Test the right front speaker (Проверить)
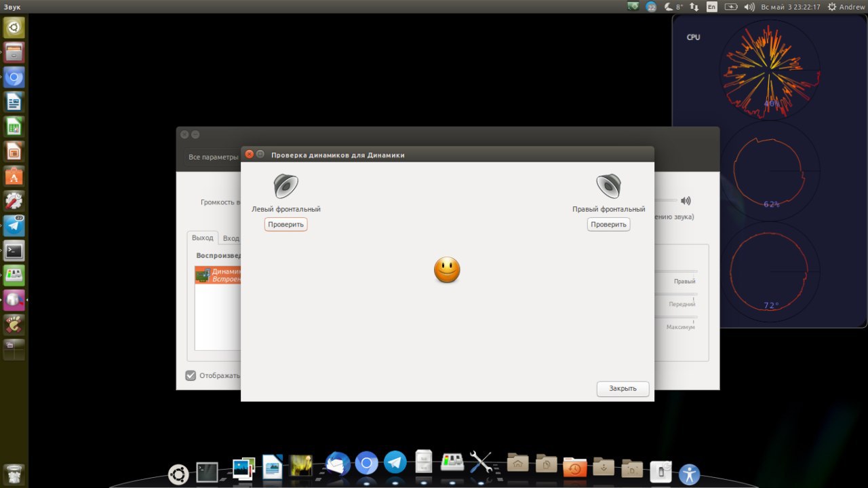 tap(608, 225)
